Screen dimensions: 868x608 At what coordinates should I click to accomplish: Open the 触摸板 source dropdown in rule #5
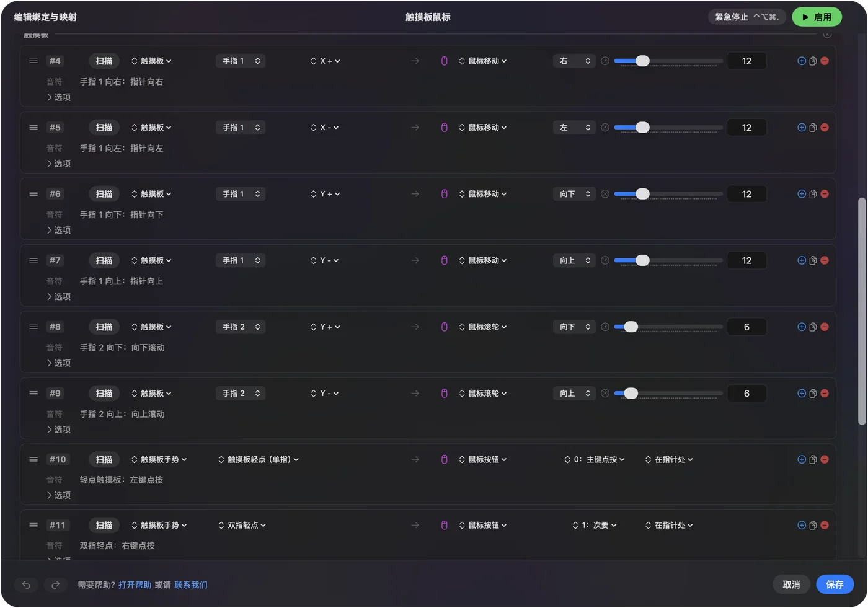tap(151, 128)
